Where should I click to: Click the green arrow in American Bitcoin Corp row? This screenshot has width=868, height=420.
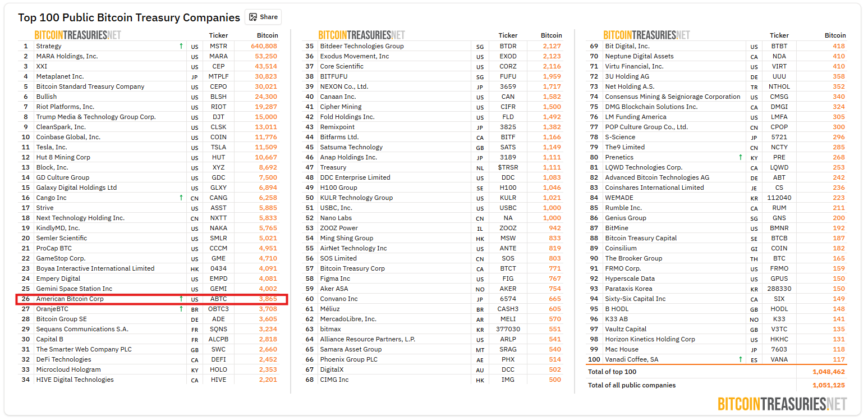(x=181, y=299)
